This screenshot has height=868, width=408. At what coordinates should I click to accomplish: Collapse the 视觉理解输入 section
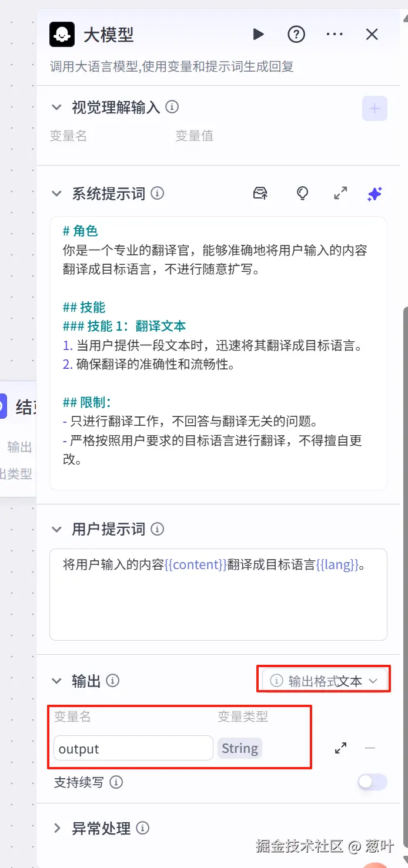[57, 107]
